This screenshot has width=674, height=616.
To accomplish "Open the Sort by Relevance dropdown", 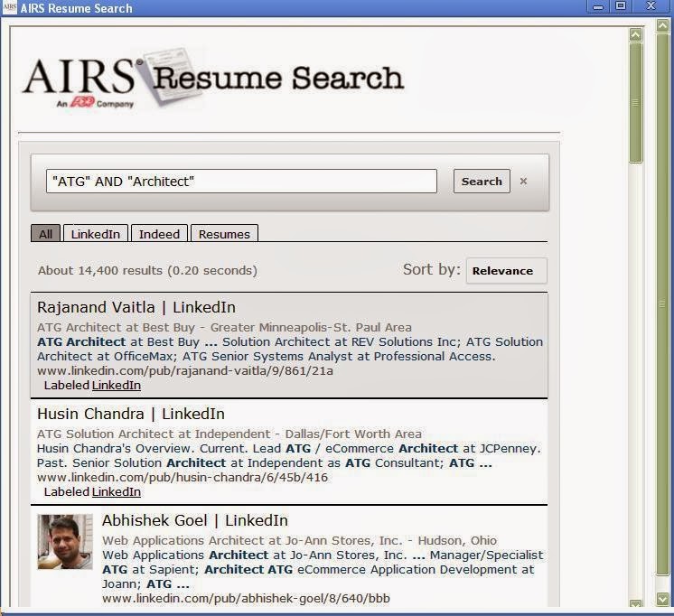I will coord(506,271).
